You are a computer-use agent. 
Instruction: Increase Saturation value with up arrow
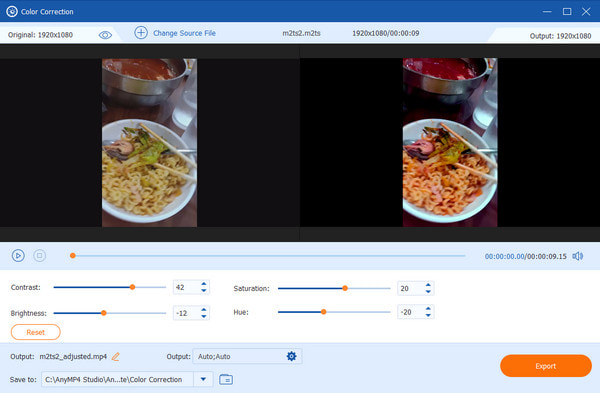[428, 285]
